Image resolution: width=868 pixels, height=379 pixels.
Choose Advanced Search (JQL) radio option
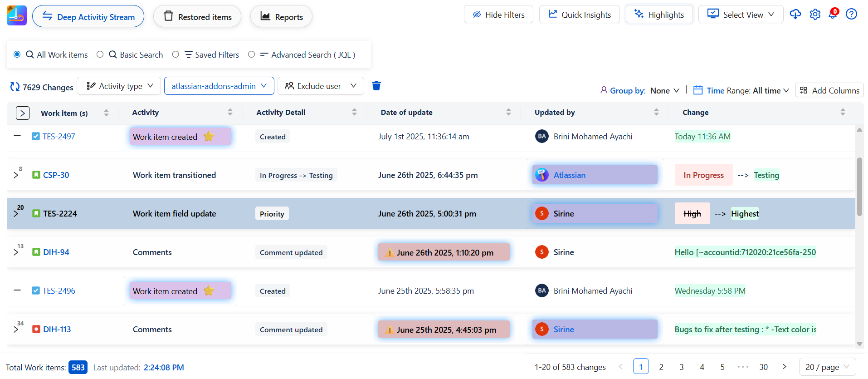[251, 54]
